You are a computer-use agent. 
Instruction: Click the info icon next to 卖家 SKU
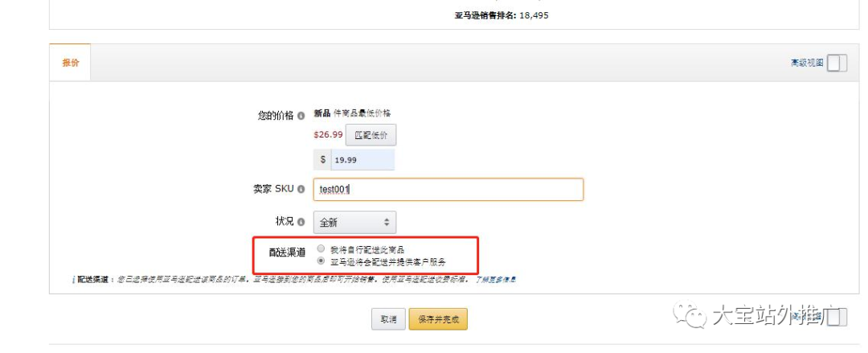[x=301, y=190]
